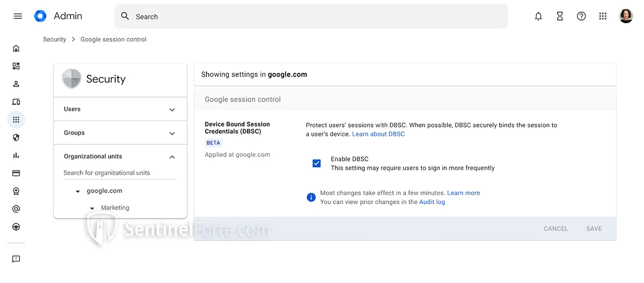Open the Apps grid sidebar icon
This screenshot has height=283, width=644.
tap(16, 120)
